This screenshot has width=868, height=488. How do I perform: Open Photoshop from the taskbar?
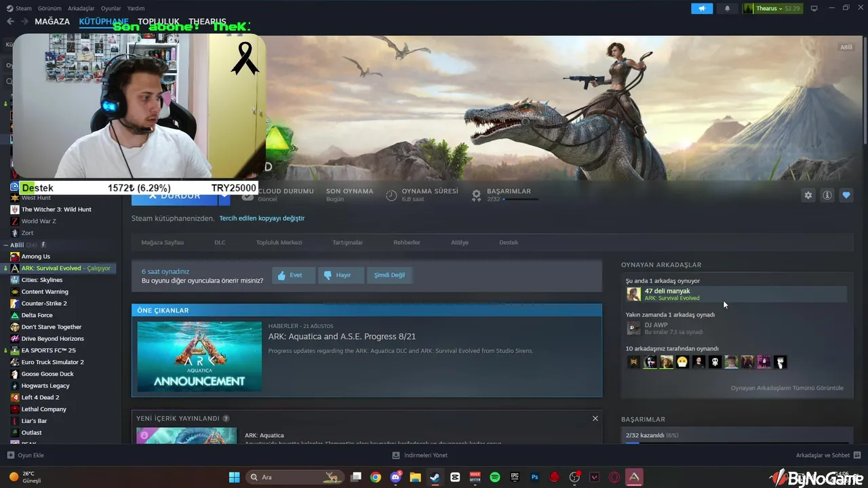point(535,477)
